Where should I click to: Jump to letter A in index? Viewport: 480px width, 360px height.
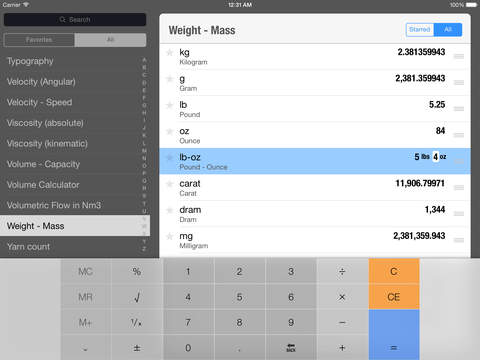144,60
